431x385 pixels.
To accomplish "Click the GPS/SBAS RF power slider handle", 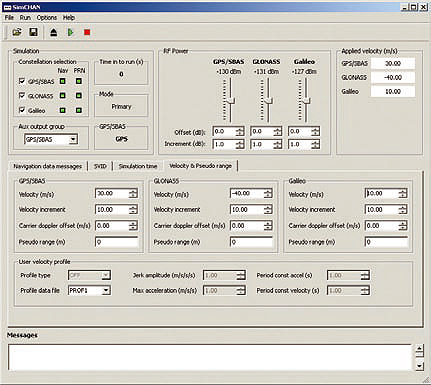I will [x=231, y=101].
